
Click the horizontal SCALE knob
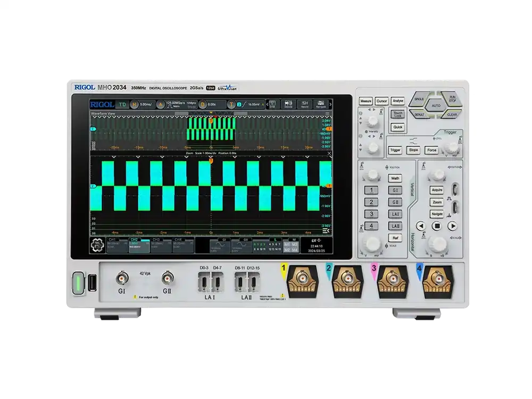[x=438, y=244]
